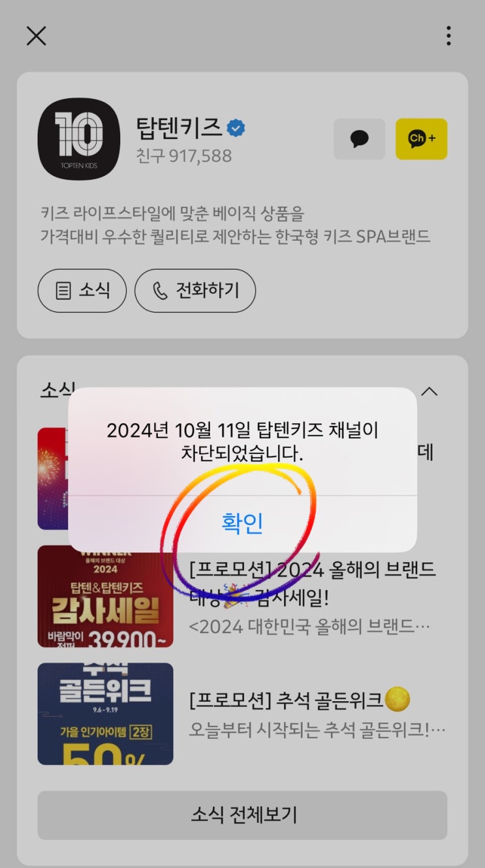Open [프로모션] 추석 골든위크 post title
The height and width of the screenshot is (868, 485).
coord(300,700)
